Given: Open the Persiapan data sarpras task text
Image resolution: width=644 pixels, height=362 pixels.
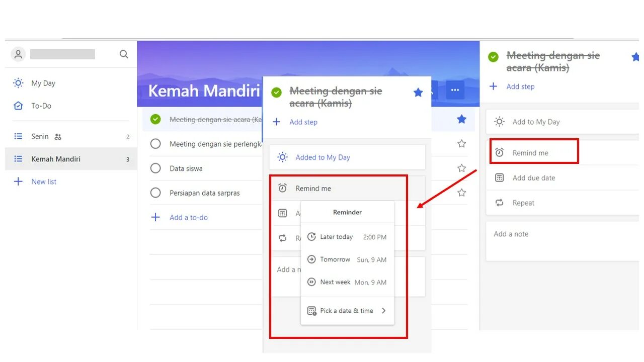Looking at the screenshot, I should [x=205, y=193].
